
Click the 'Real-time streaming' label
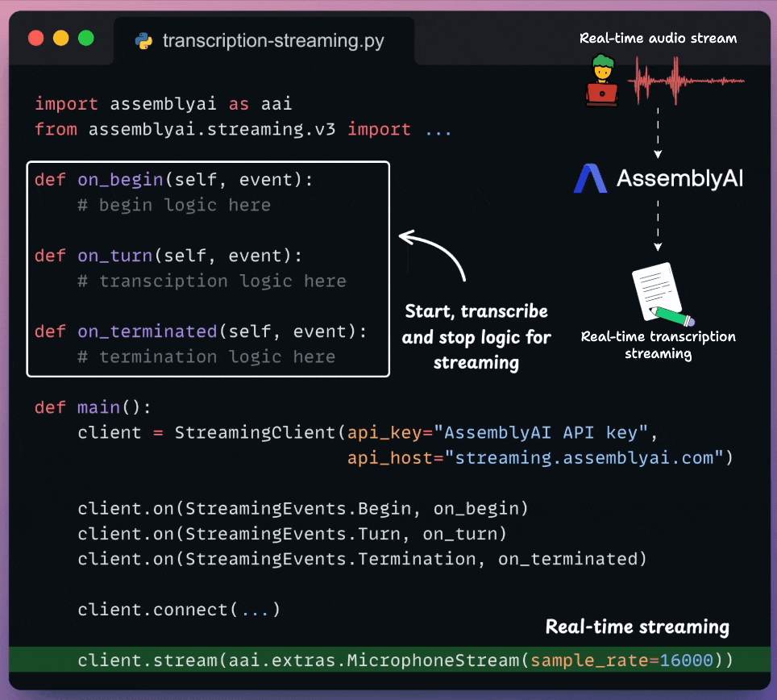click(638, 627)
